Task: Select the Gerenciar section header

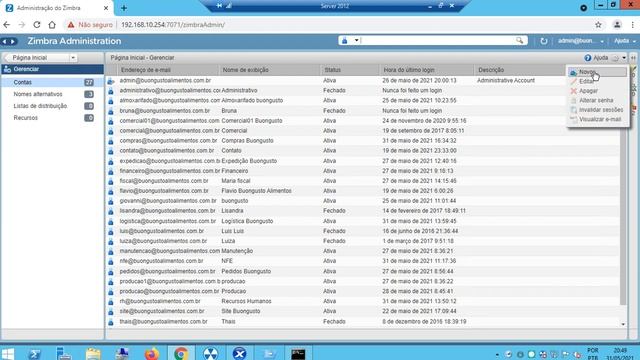Action: [x=52, y=69]
